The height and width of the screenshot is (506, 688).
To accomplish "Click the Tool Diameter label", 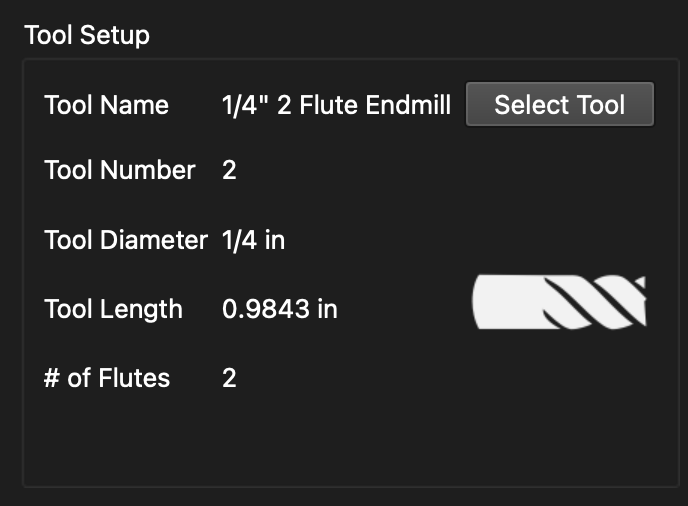I will tap(126, 240).
